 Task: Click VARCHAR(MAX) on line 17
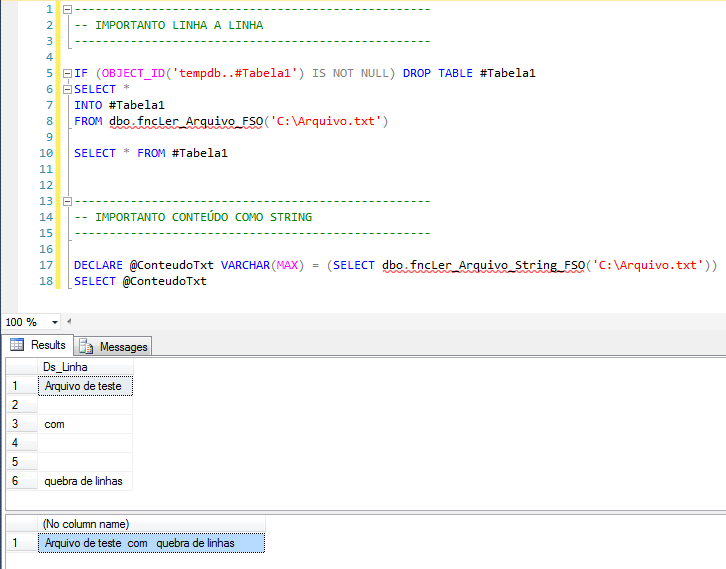point(263,265)
